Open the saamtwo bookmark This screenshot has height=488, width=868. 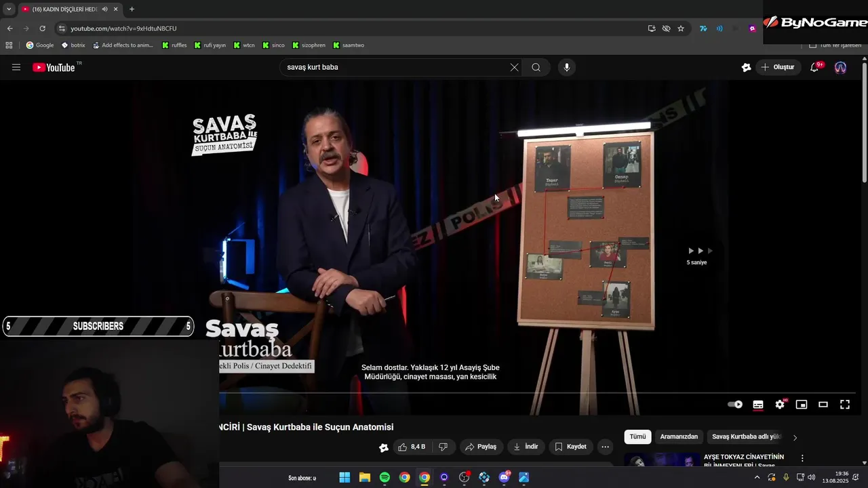pyautogui.click(x=349, y=45)
